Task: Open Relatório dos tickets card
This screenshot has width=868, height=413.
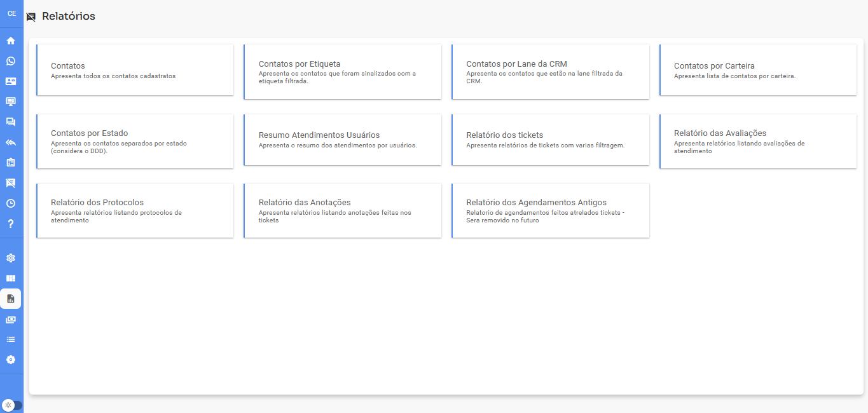Action: point(550,140)
